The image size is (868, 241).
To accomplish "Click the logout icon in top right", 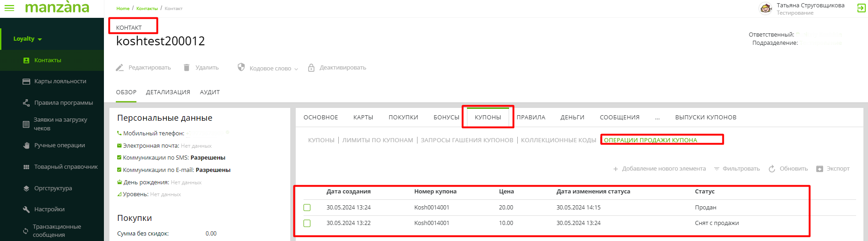I will [861, 8].
